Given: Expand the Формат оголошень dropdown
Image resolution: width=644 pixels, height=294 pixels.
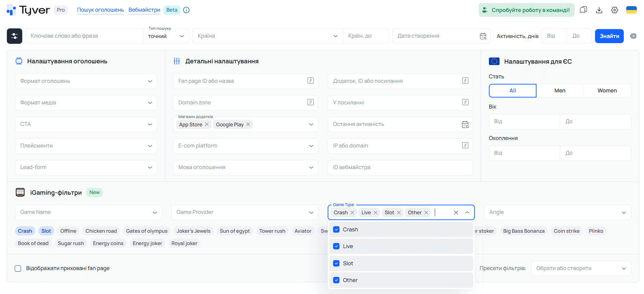Looking at the screenshot, I should coord(86,81).
